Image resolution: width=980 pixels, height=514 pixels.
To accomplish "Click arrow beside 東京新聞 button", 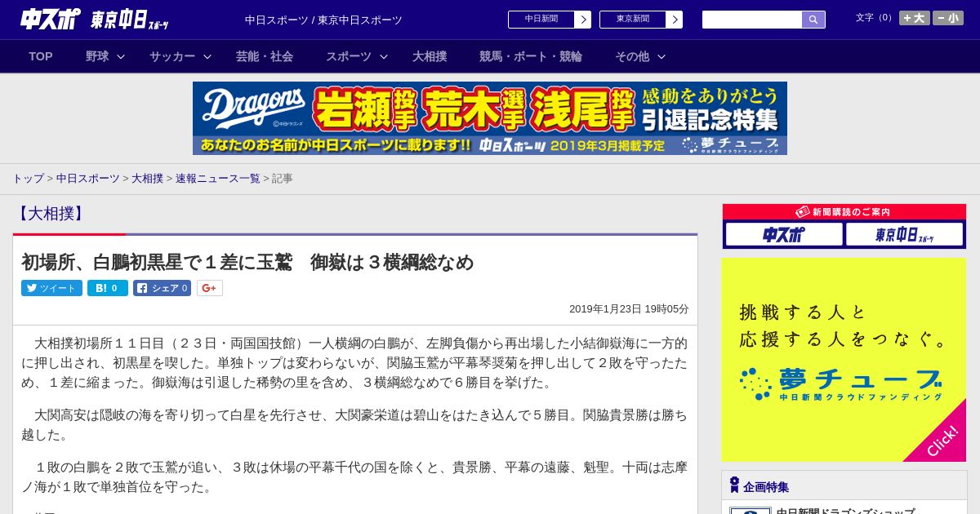I will tap(674, 20).
